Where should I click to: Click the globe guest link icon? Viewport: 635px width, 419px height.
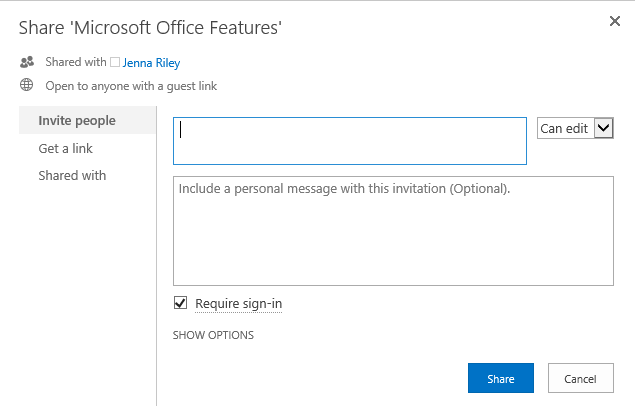point(27,85)
